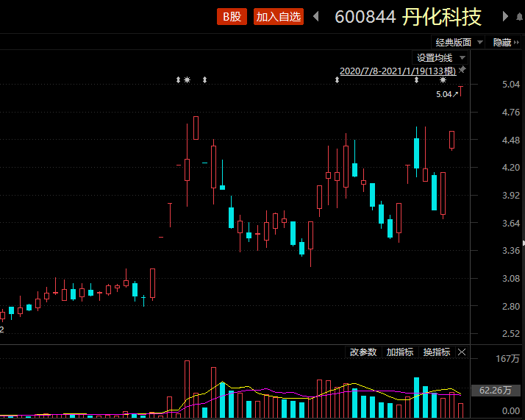
Task: Pin the date range with pushpin icon
Action: (x=462, y=70)
